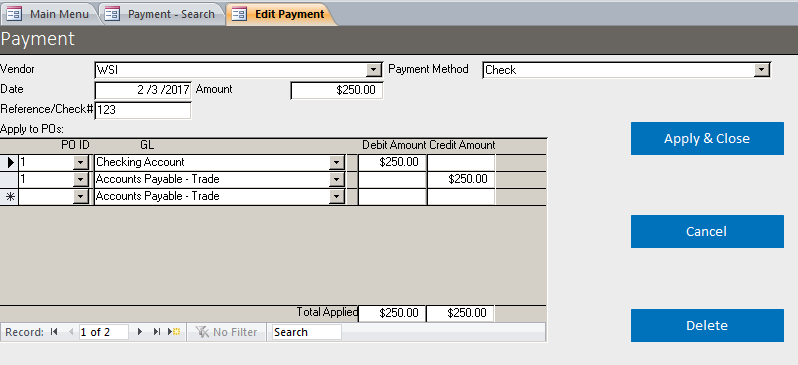Expand PO ID dropdown in new blank row

click(81, 197)
